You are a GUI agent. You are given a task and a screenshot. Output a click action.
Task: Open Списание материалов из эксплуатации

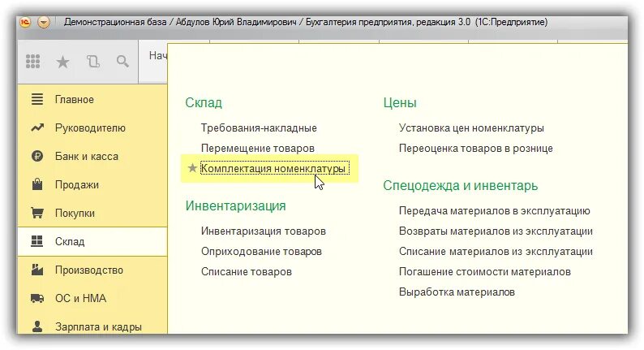(496, 251)
